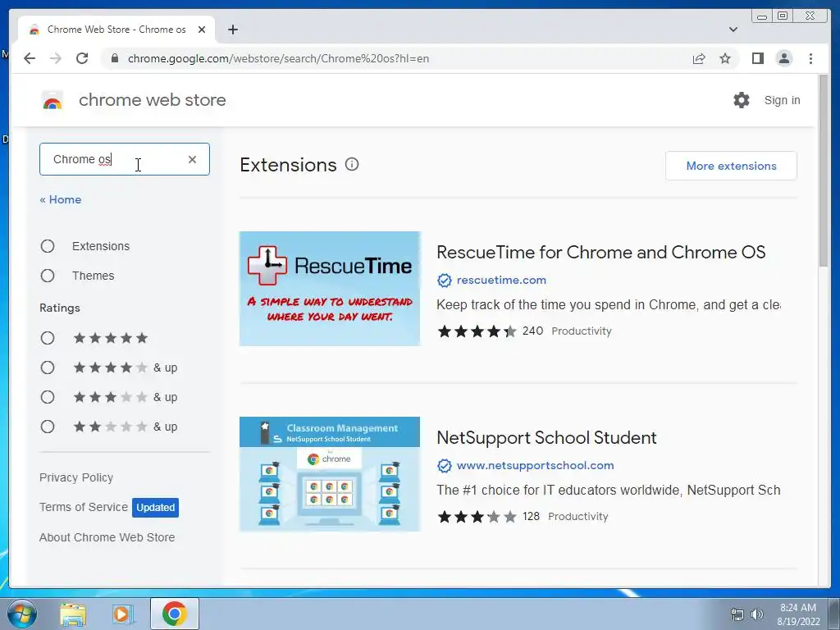
Task: Share this page using the share icon
Action: (x=699, y=58)
